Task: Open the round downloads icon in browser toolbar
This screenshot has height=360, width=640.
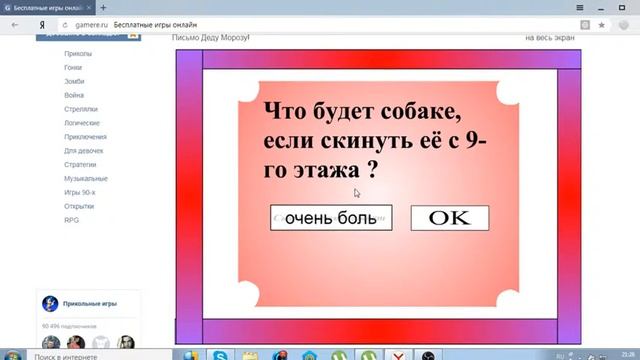Action: pyautogui.click(x=624, y=25)
